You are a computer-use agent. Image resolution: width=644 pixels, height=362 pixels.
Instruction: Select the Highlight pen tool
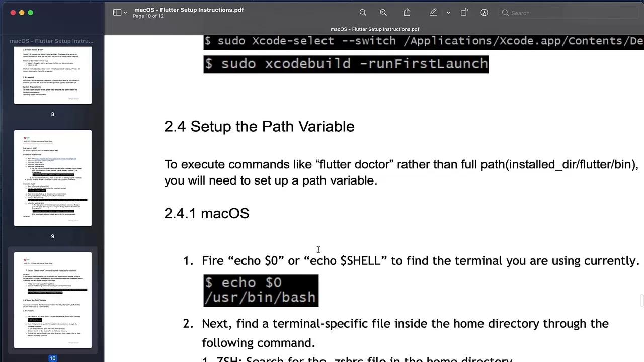tap(433, 13)
